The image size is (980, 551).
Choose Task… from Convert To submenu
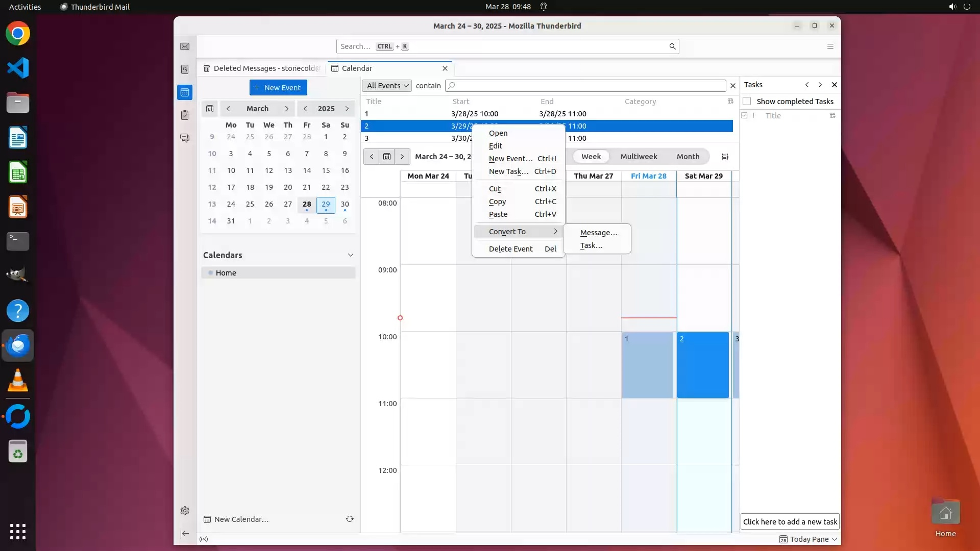pos(591,245)
